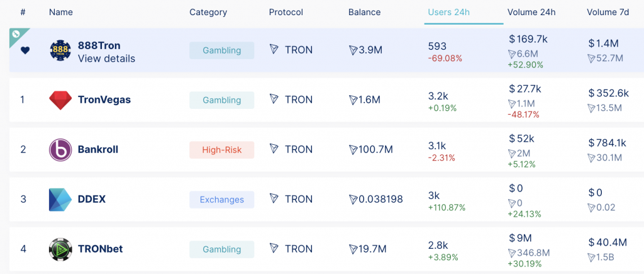This screenshot has height=274, width=644.
Task: Click TRON protocol icon in Bankroll row
Action: pyautogui.click(x=274, y=149)
